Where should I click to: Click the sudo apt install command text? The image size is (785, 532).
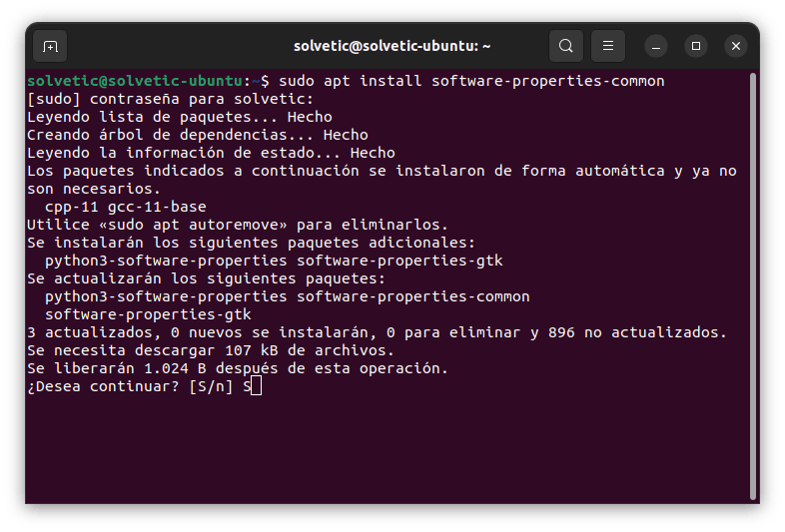click(470, 81)
